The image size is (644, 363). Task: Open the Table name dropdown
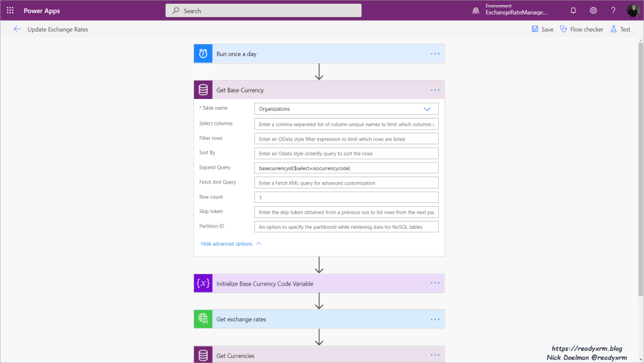(346, 109)
